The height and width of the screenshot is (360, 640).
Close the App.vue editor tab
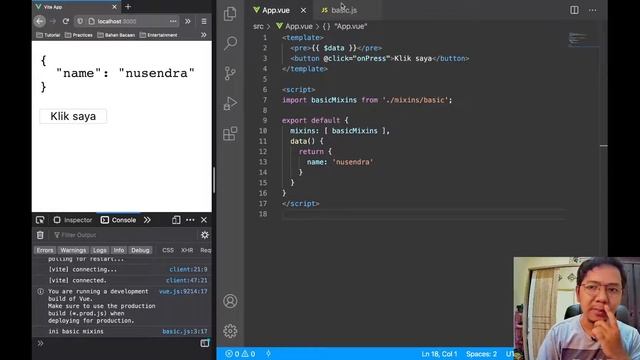coord(303,10)
